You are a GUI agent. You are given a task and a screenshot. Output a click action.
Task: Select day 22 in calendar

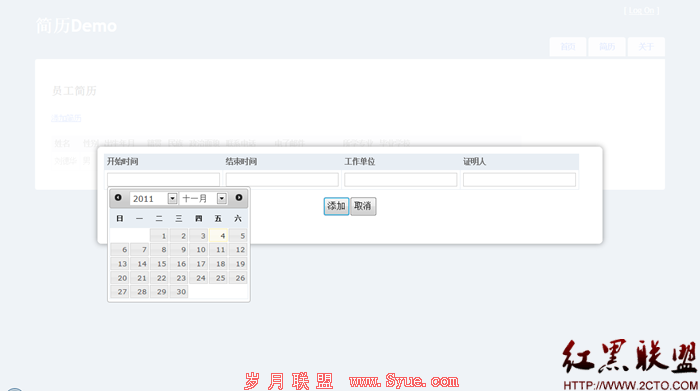[x=159, y=278]
